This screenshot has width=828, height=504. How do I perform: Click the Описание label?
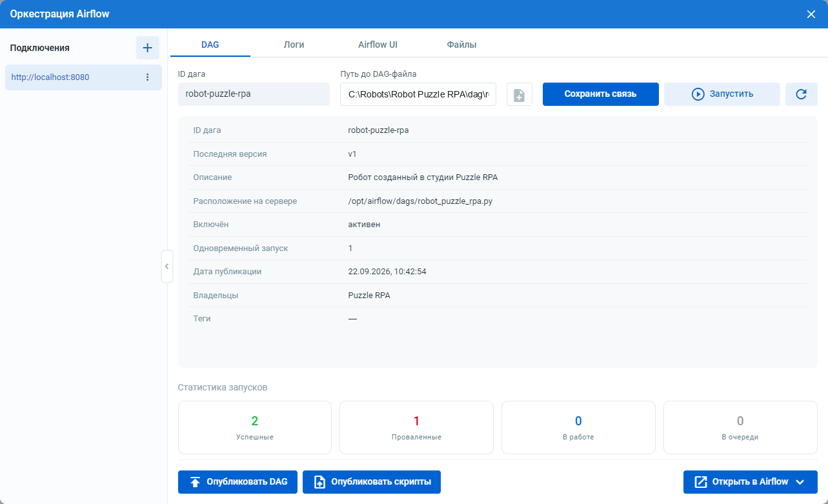pos(213,177)
